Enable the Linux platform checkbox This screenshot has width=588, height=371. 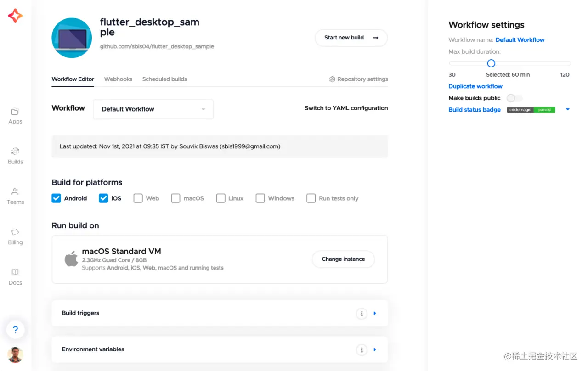pos(220,198)
